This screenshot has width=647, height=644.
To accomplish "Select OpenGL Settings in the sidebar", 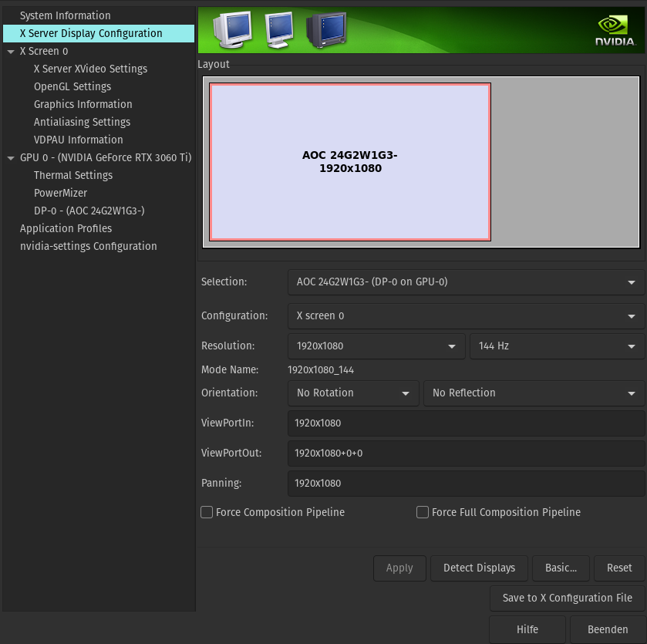I will [72, 87].
